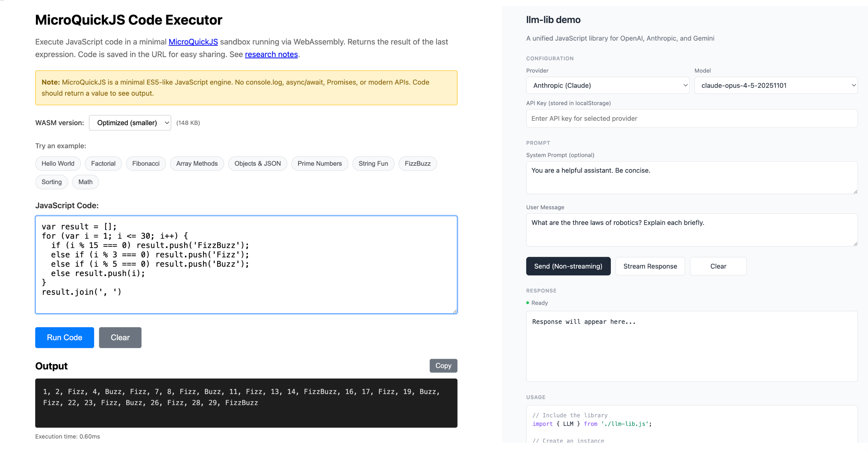
Task: Load the Array Methods example
Action: tap(197, 163)
